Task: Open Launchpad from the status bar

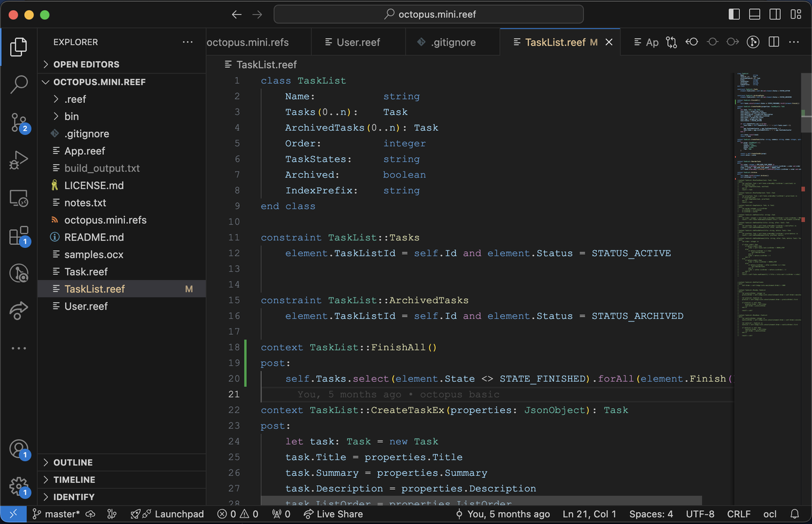Action: (x=167, y=514)
